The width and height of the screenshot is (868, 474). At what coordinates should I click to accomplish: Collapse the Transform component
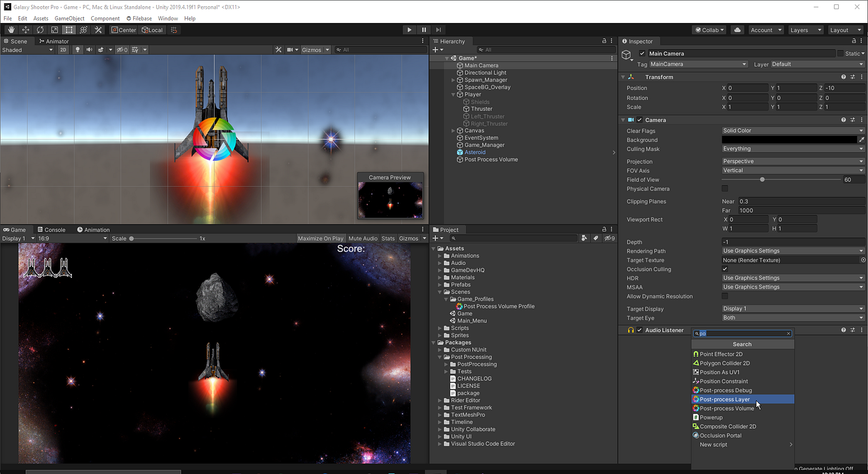tap(624, 77)
